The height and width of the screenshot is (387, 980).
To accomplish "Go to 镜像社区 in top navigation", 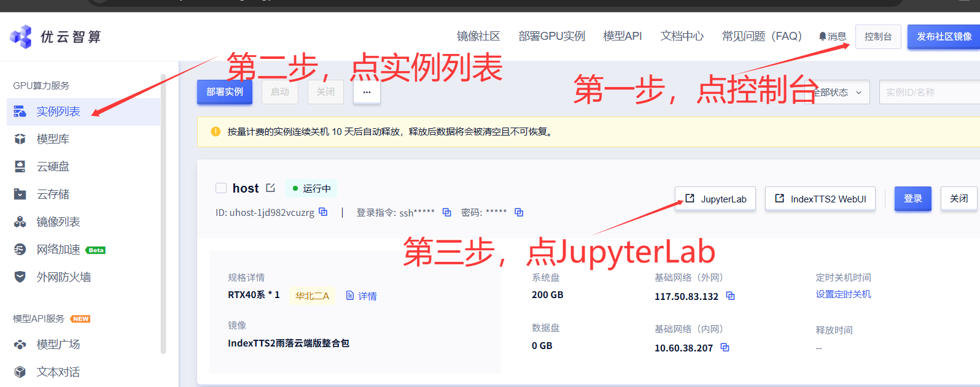I will [x=478, y=36].
